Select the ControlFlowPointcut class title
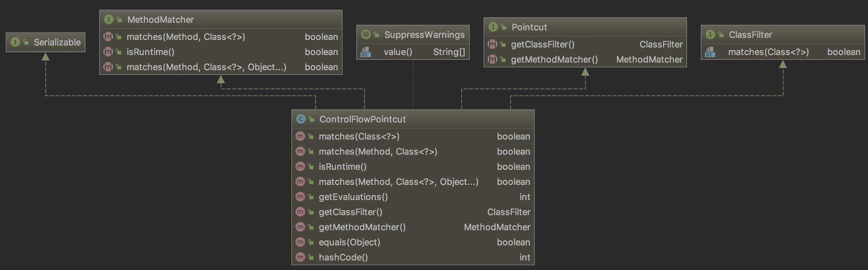868x270 pixels. pyautogui.click(x=362, y=119)
